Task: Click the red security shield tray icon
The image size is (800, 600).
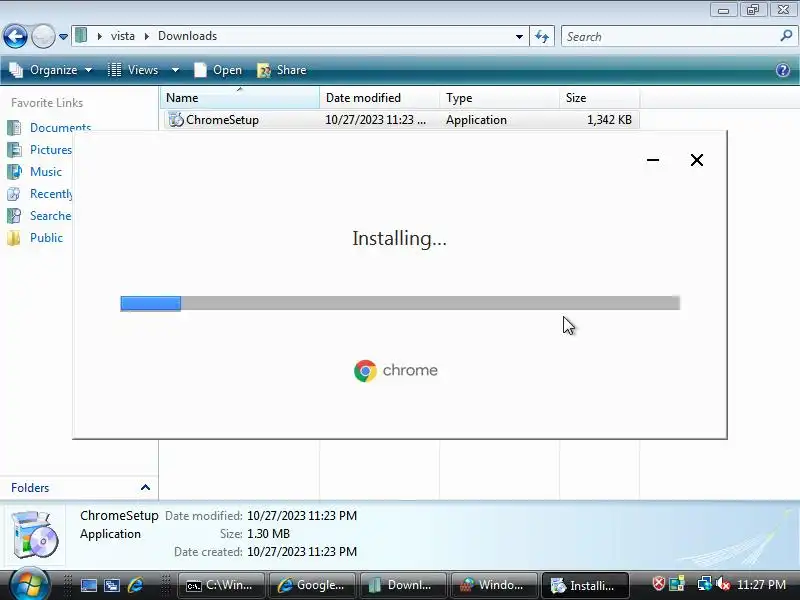Action: pyautogui.click(x=659, y=583)
